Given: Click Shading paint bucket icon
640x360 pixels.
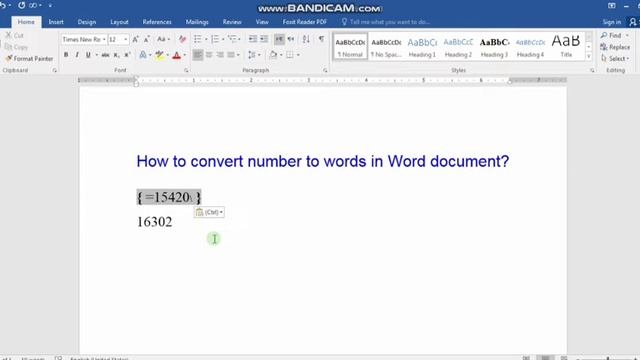Looking at the screenshot, I should click(273, 55).
